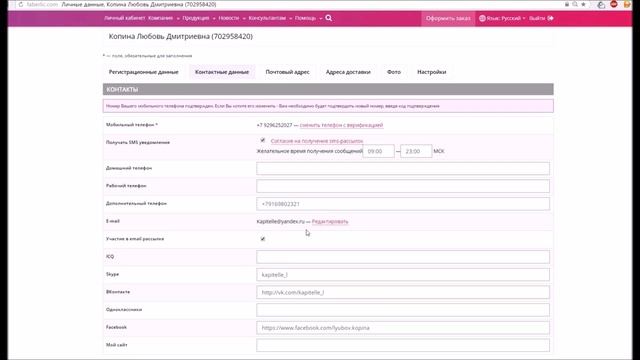Viewport: 640px width, 360px height.
Task: Expand the Консультантам dropdown menu
Action: 270,18
